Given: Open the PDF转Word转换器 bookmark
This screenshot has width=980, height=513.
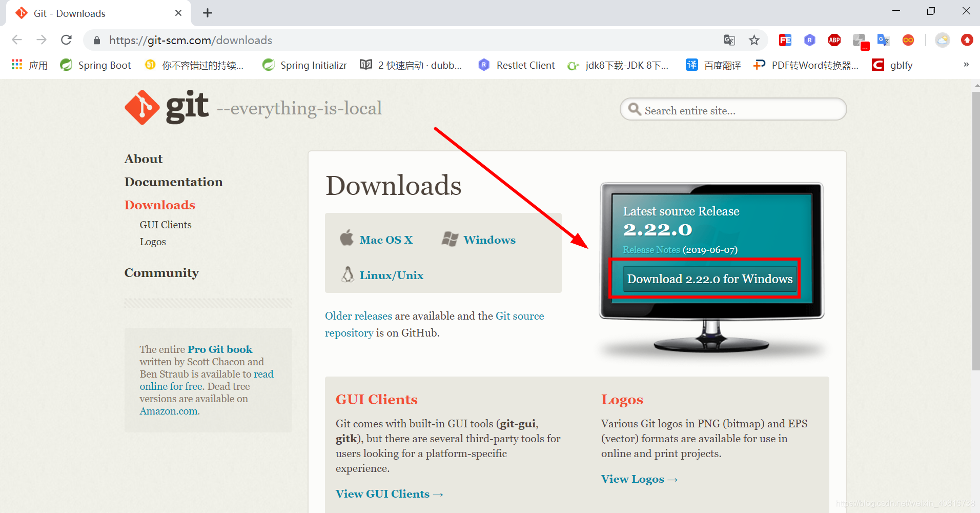Looking at the screenshot, I should click(806, 65).
